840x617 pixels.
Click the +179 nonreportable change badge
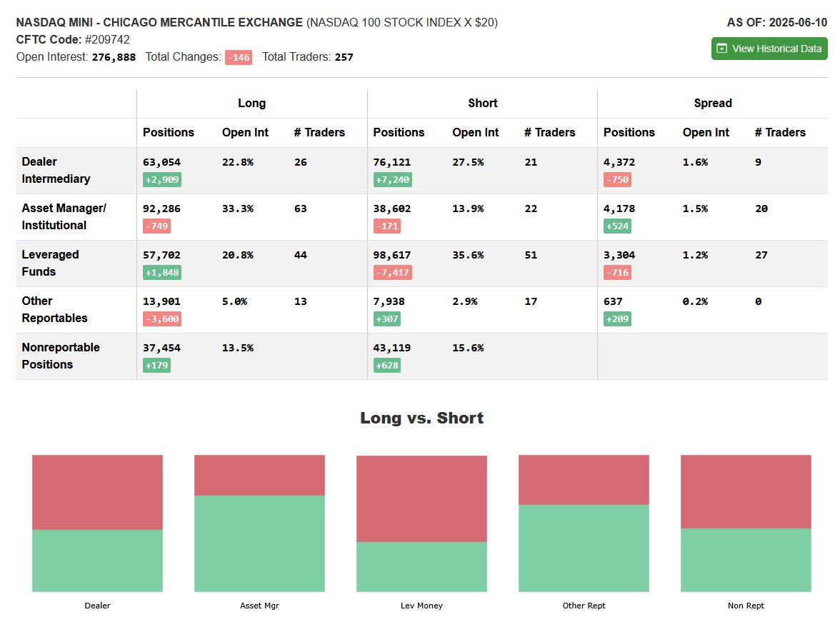[156, 366]
